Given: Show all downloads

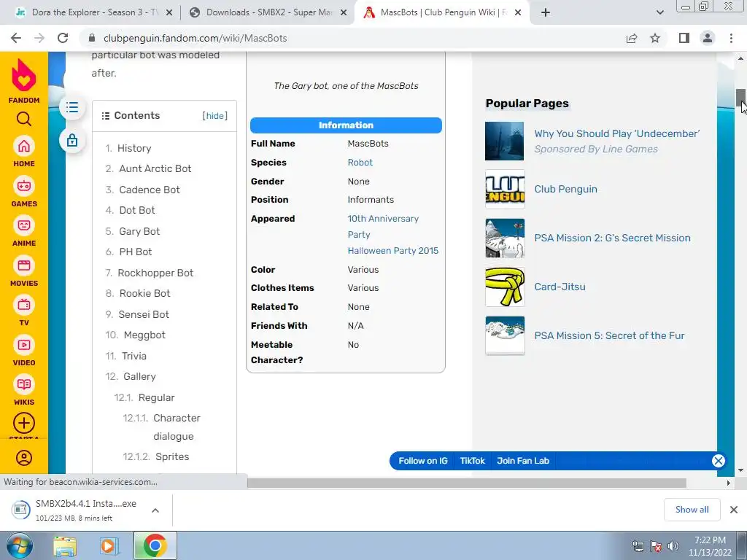Looking at the screenshot, I should click(692, 510).
